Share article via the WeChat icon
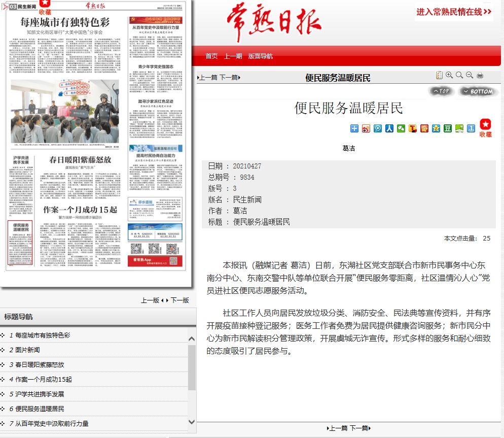504x438 pixels. coord(401,128)
